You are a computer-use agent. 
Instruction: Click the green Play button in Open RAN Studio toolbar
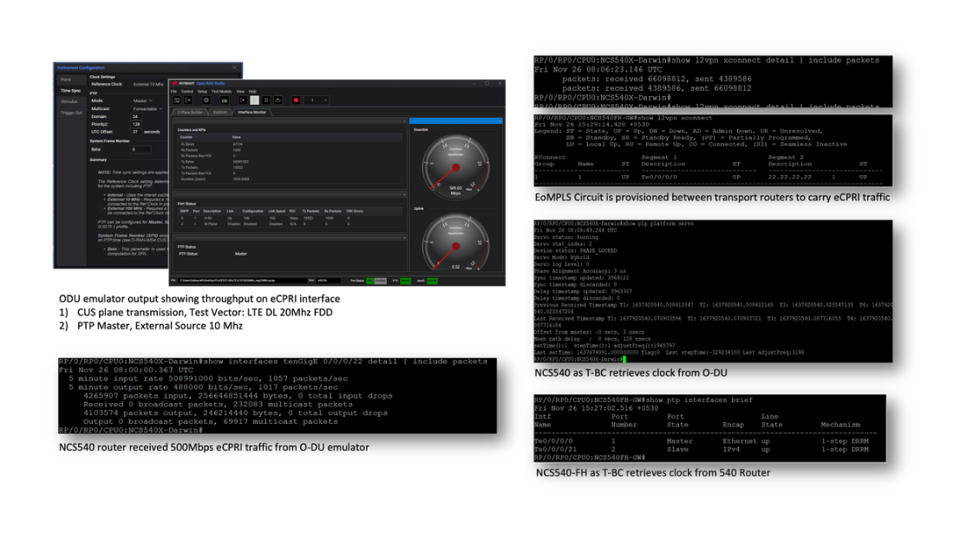pyautogui.click(x=254, y=100)
